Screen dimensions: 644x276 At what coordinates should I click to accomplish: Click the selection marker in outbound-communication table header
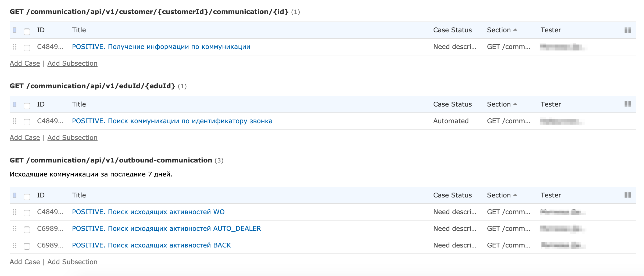(x=15, y=195)
